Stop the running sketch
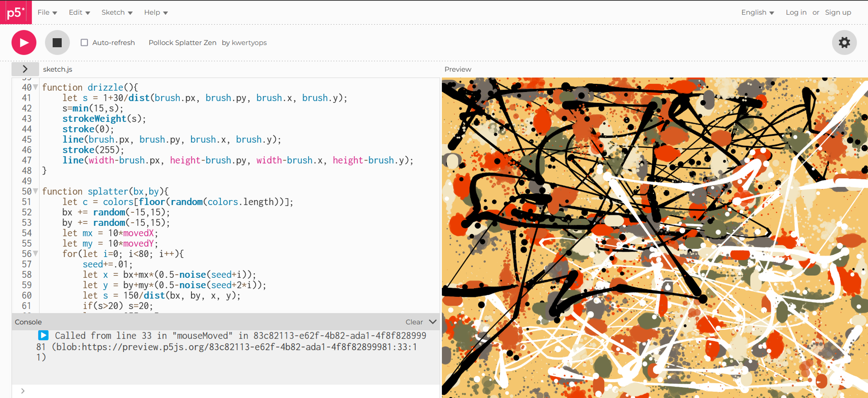This screenshot has height=398, width=868. [57, 43]
